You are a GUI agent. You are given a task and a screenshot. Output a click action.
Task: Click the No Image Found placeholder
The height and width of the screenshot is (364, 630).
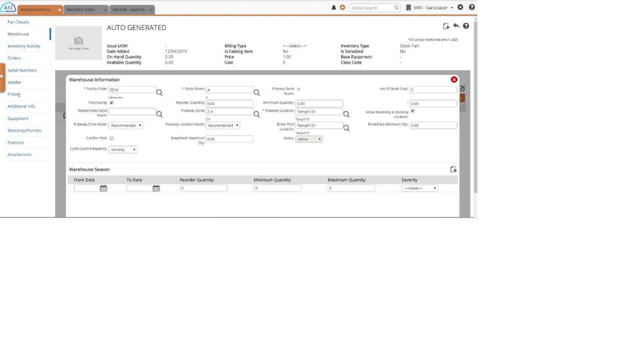point(79,43)
